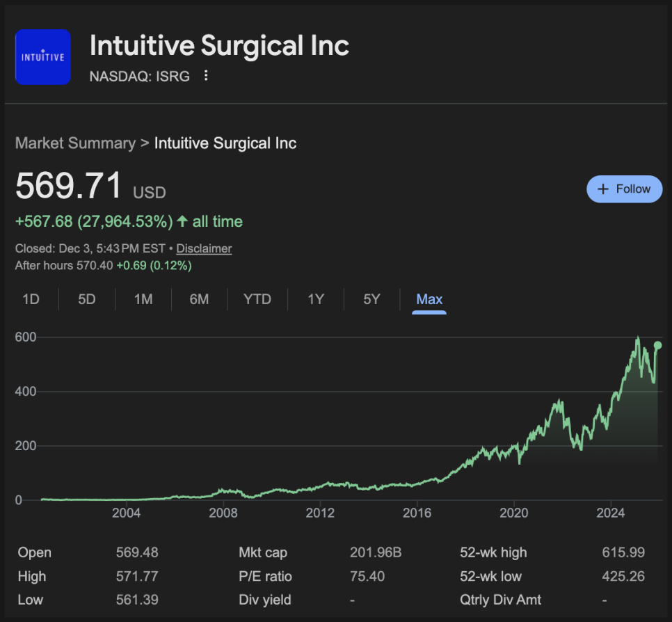Follow Intuitive Surgical stock
Screen dimensions: 672x622
624,189
